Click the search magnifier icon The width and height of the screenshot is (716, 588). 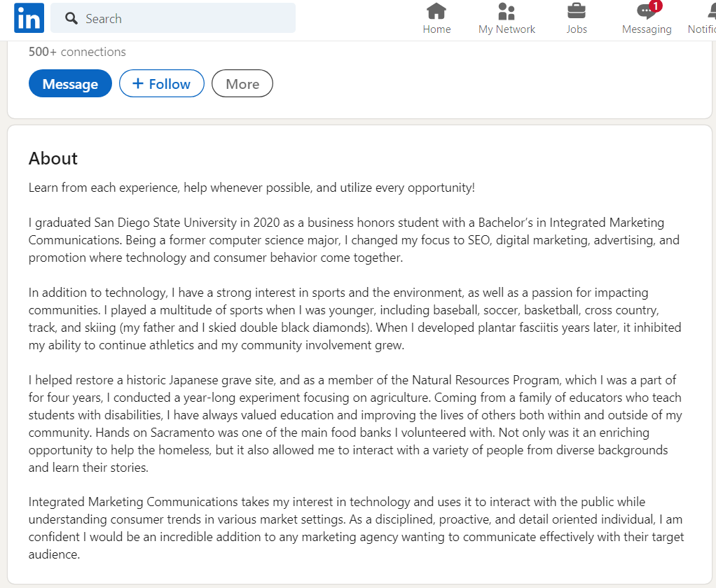71,17
